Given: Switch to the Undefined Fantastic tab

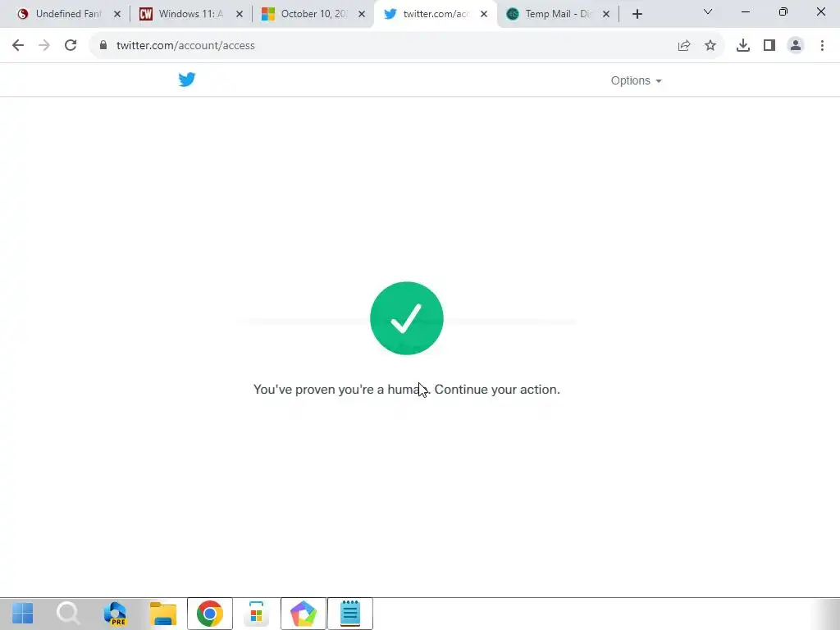Looking at the screenshot, I should pos(70,14).
